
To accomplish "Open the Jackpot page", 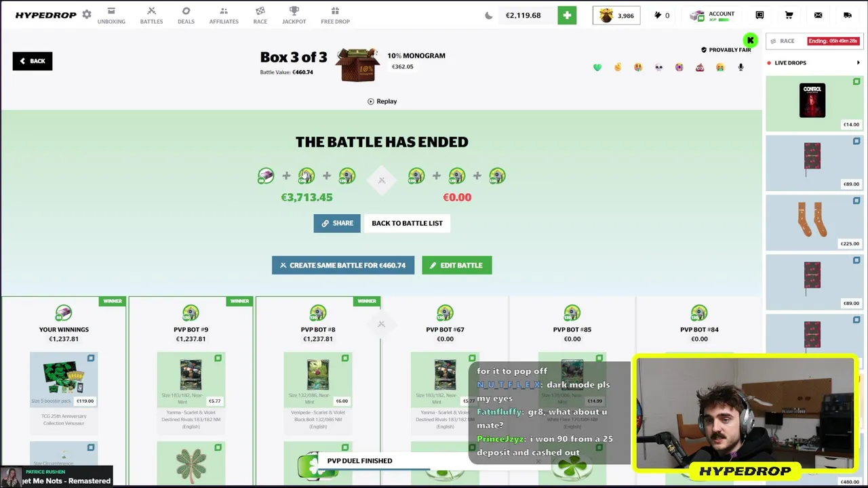I will pos(294,16).
